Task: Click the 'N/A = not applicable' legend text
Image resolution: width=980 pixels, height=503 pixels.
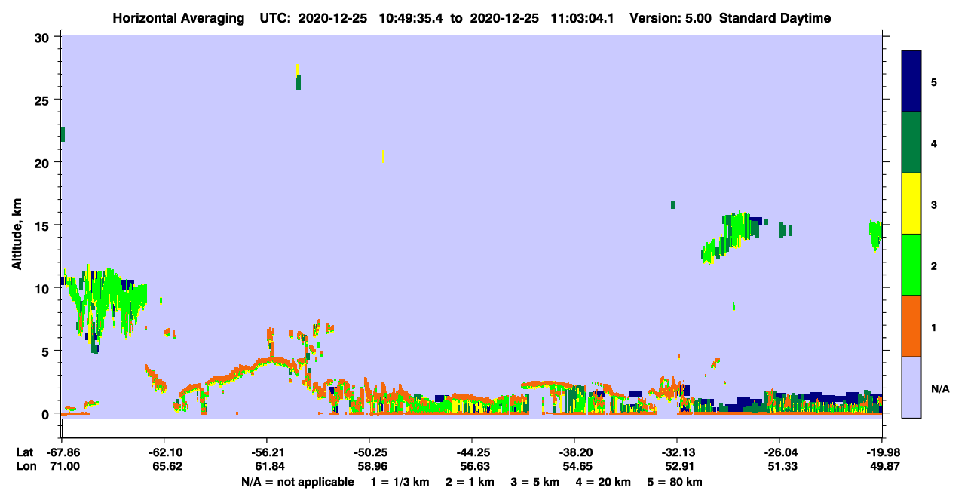Action: coord(297,482)
